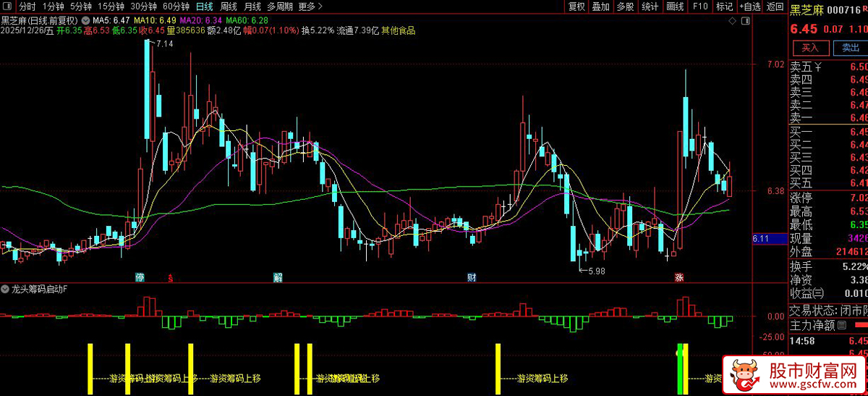
Task: Switch to the 1分钟 period tab
Action: click(53, 7)
